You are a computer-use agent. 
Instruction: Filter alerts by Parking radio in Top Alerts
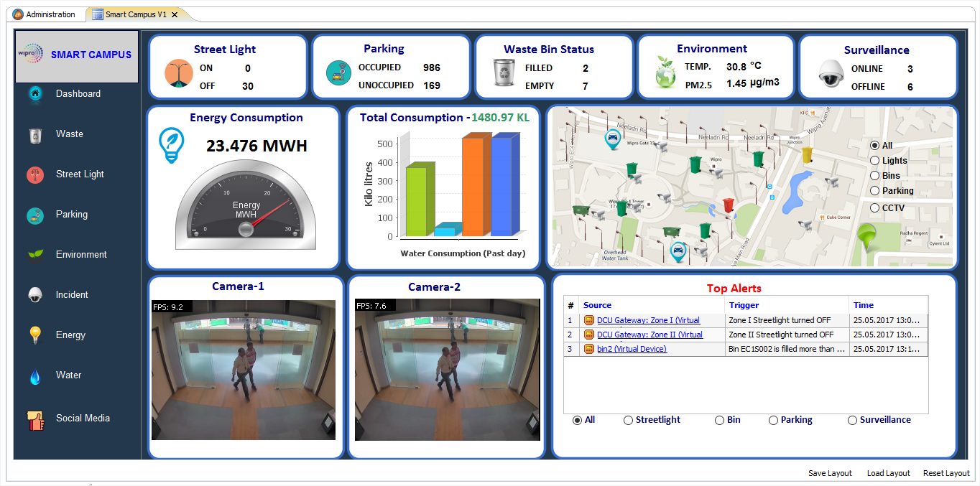[x=773, y=420]
